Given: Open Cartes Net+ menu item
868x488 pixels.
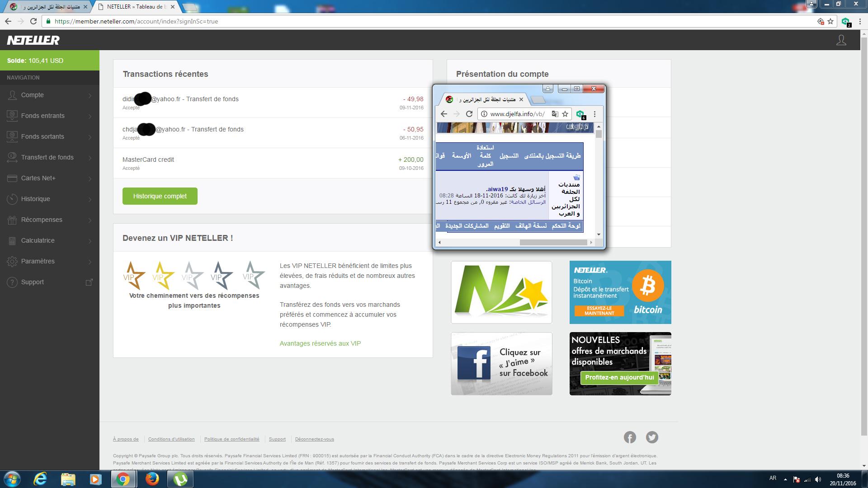Looking at the screenshot, I should 50,178.
